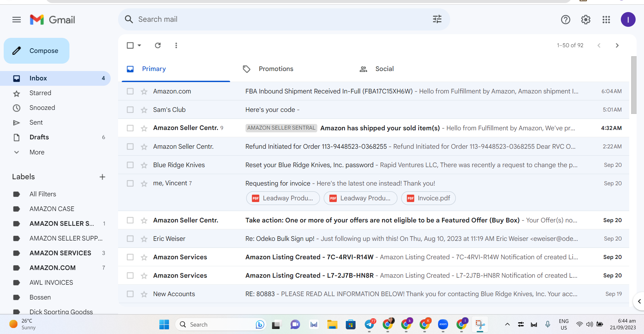Star the Blue Ridge Knives email
Viewport: 644px width, 334px height.
(x=144, y=165)
